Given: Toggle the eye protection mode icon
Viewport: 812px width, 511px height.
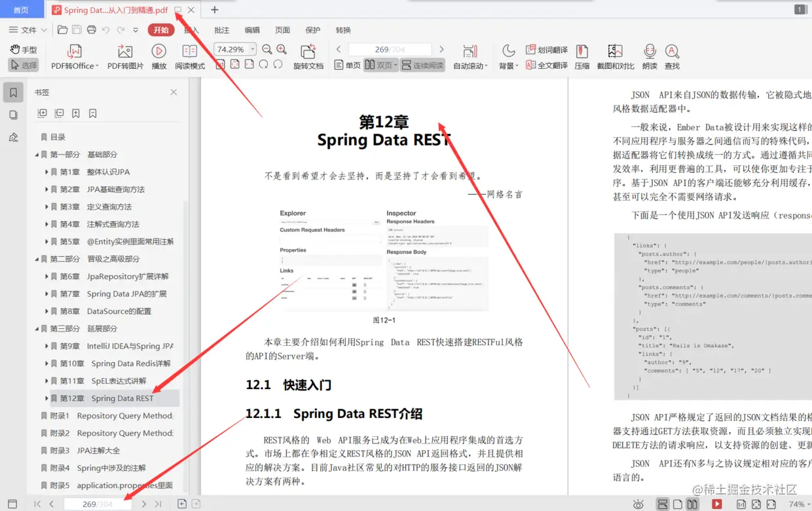Looking at the screenshot, I should [x=638, y=504].
